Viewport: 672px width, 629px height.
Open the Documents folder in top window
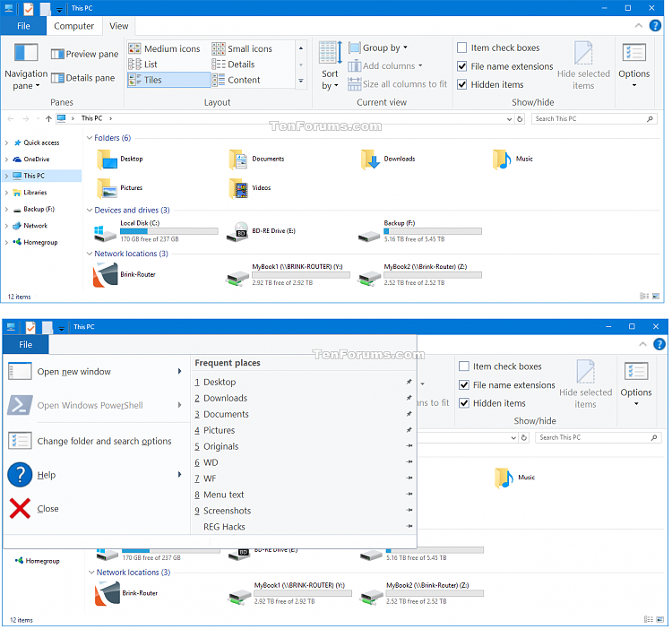257,159
